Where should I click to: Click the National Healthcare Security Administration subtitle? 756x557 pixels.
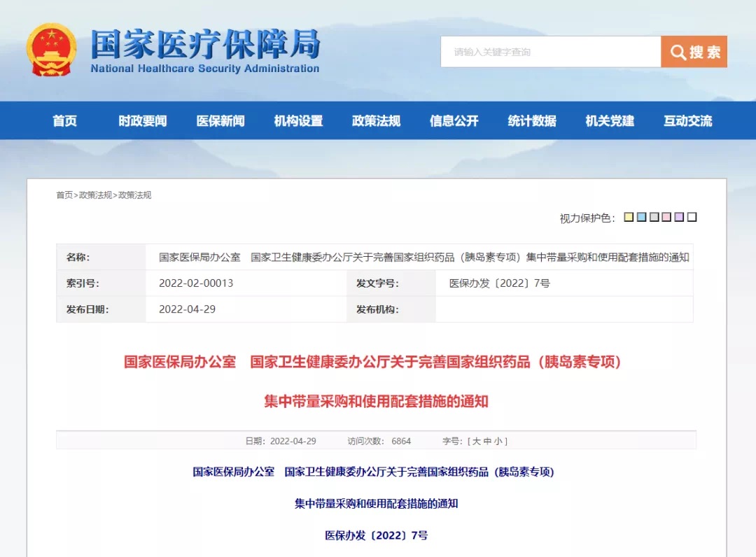205,69
